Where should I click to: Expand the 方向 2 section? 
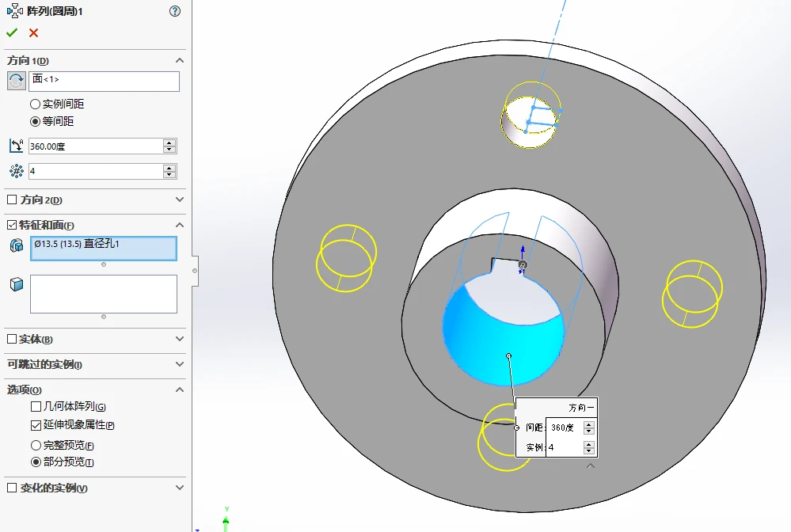pyautogui.click(x=180, y=199)
